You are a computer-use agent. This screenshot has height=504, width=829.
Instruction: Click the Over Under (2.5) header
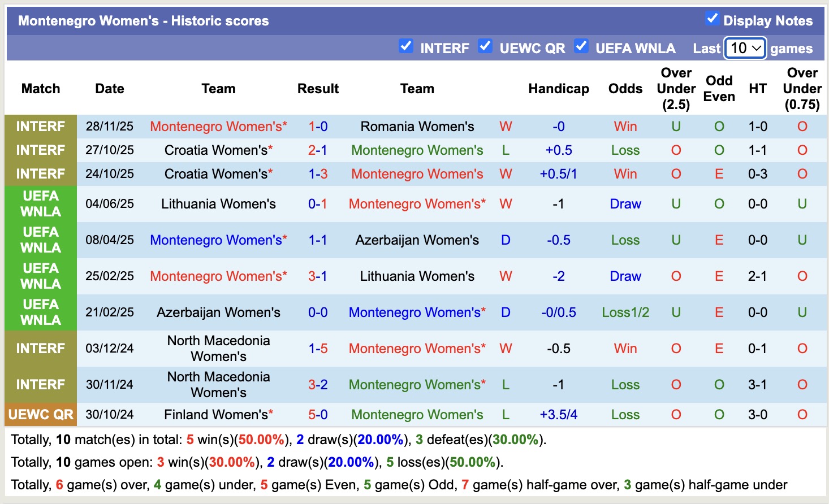tap(676, 88)
